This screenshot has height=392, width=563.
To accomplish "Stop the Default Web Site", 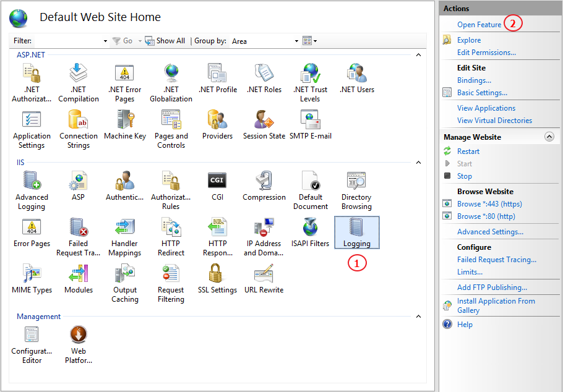I will pyautogui.click(x=465, y=176).
